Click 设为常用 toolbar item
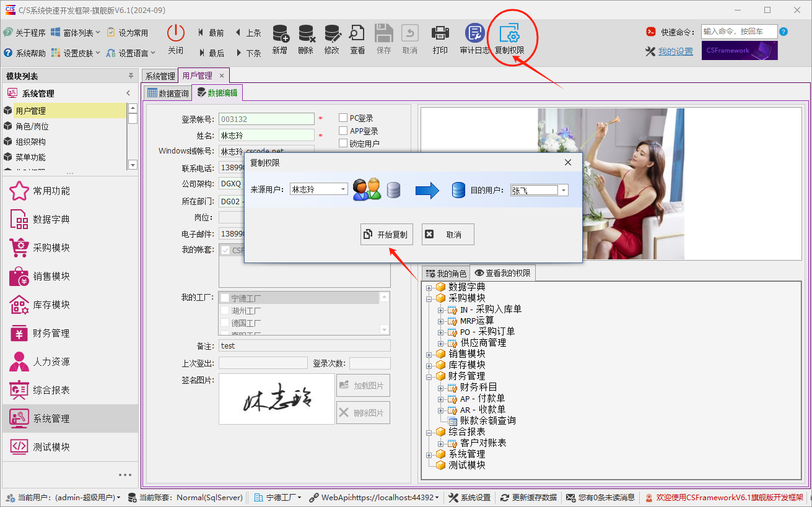Image resolution: width=812 pixels, height=507 pixels. point(128,33)
